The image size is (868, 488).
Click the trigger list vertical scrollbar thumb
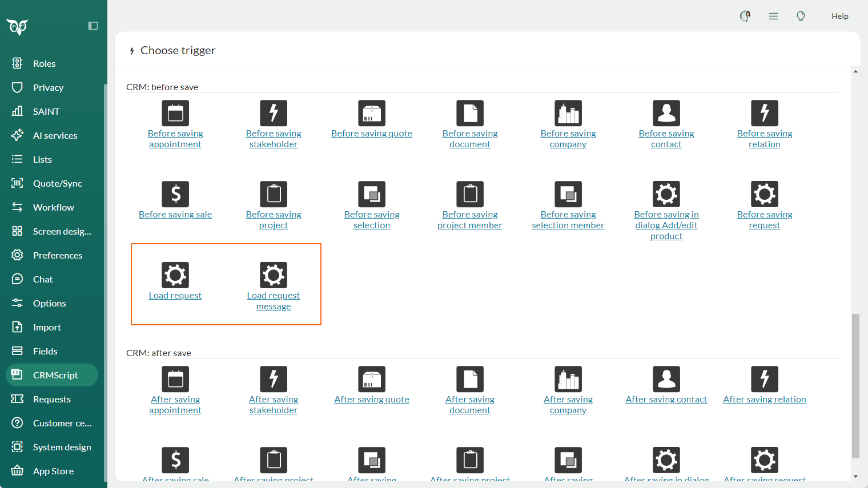pyautogui.click(x=855, y=385)
